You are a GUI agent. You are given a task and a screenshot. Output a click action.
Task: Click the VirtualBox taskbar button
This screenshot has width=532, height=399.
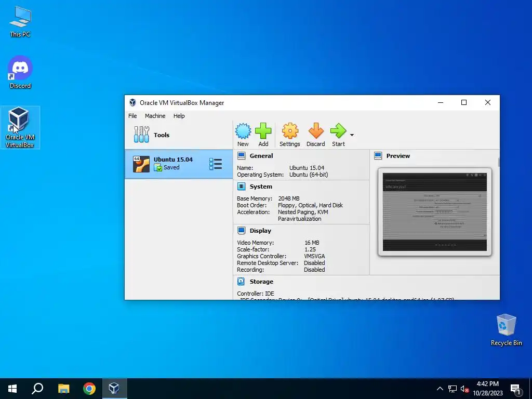[114, 389]
